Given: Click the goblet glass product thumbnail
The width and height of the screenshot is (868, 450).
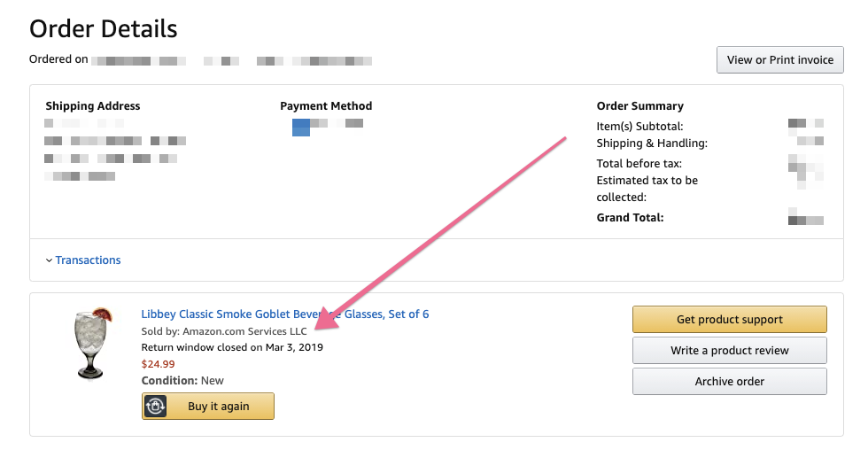Looking at the screenshot, I should [91, 344].
